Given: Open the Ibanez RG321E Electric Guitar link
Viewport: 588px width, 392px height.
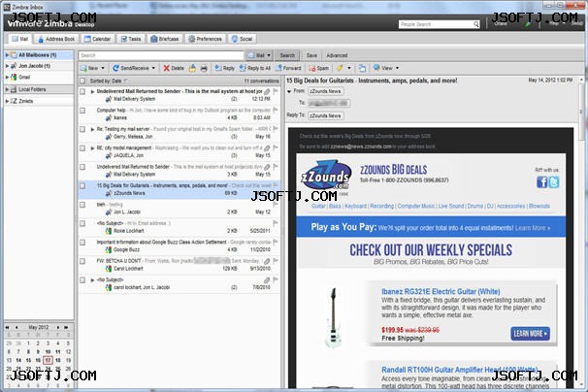Looking at the screenshot, I should [x=441, y=291].
